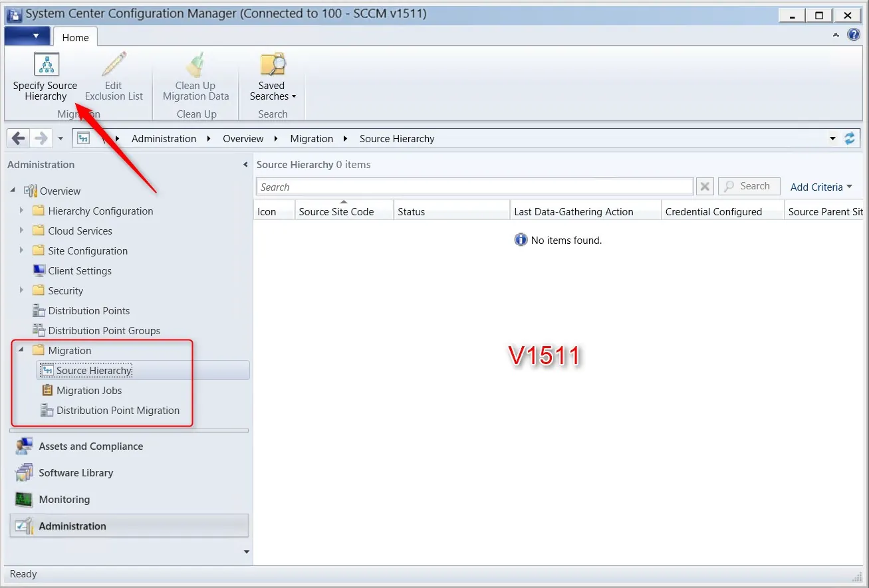Click the Icon column header
Viewport: 869px width, 588px height.
tap(274, 210)
